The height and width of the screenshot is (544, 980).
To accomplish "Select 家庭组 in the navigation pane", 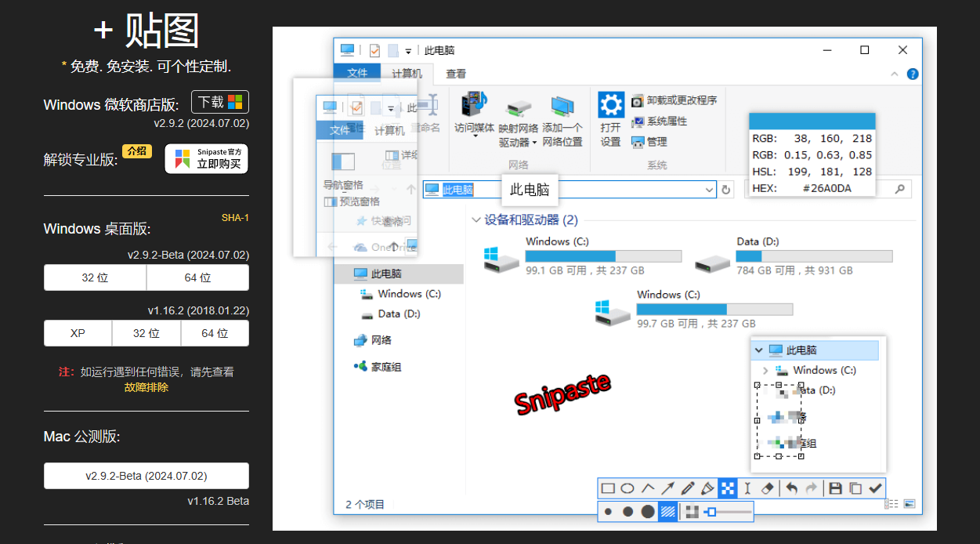I will (378, 367).
